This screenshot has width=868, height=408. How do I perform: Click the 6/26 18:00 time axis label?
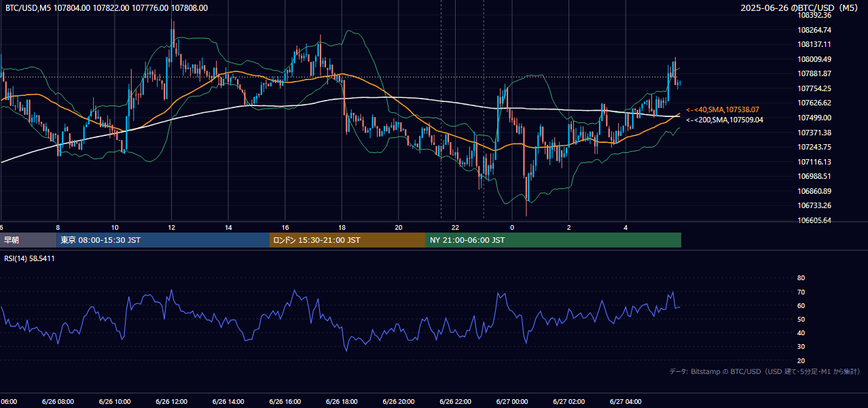pyautogui.click(x=342, y=402)
